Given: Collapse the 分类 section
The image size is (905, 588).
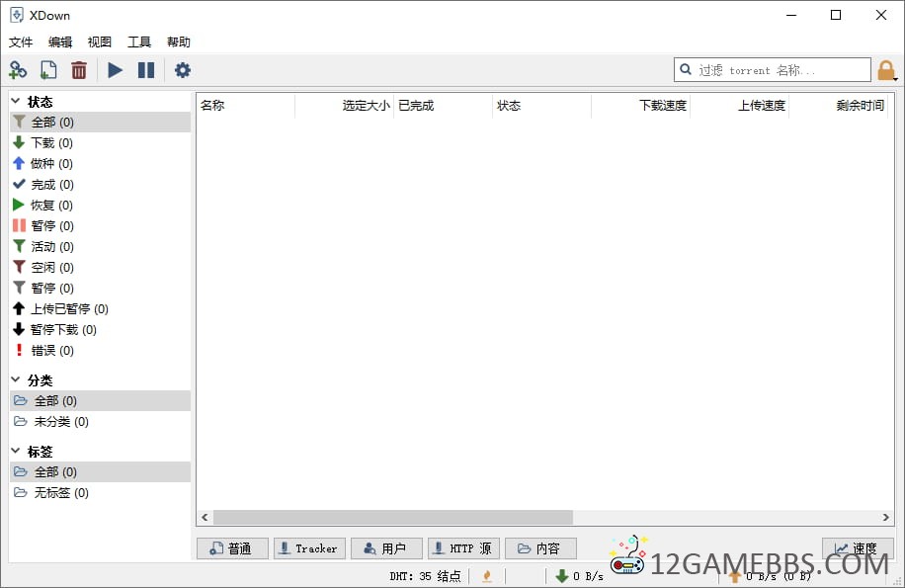Looking at the screenshot, I should point(16,379).
